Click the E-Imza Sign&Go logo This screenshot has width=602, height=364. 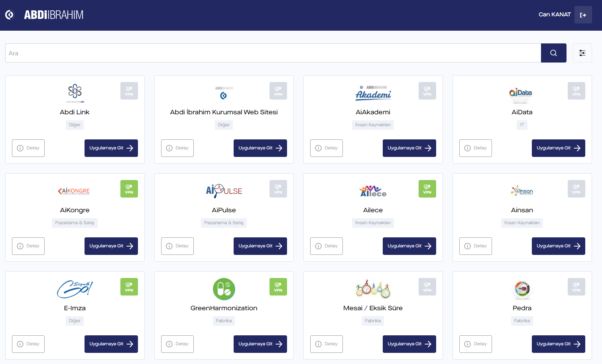coord(75,289)
